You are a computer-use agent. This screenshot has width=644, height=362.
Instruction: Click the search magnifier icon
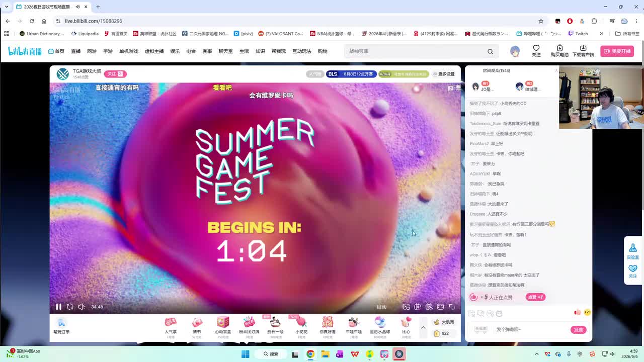(490, 51)
